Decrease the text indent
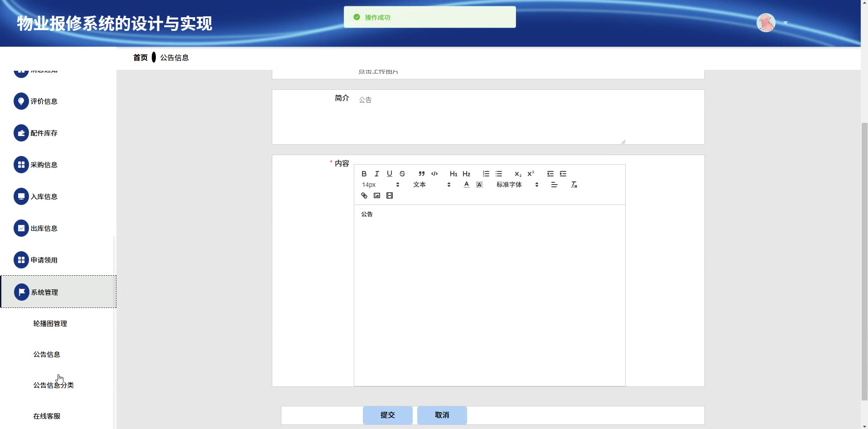The image size is (868, 429). coord(550,174)
